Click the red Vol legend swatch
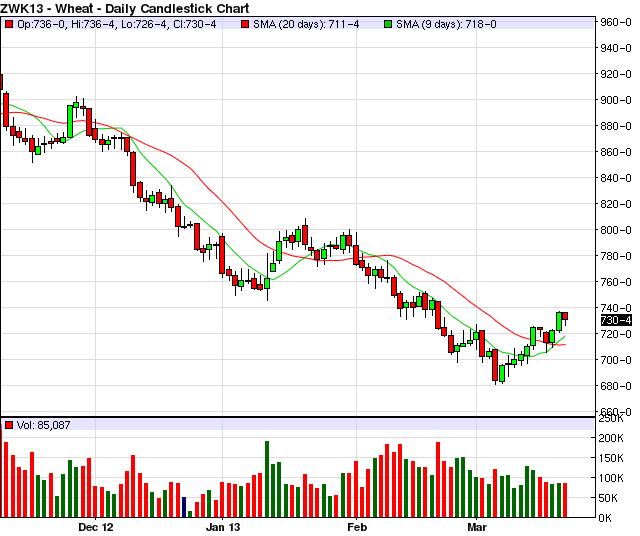Screen dimensions: 640x536 [9, 425]
